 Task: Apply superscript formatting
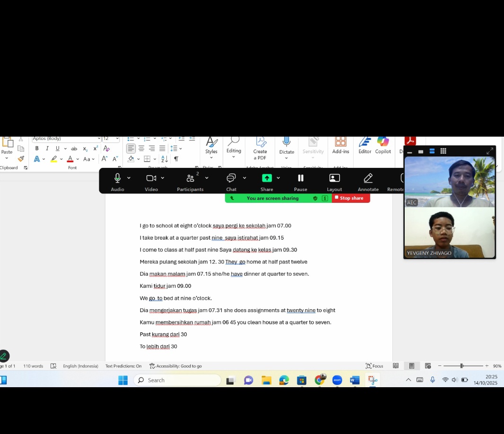pyautogui.click(x=96, y=148)
